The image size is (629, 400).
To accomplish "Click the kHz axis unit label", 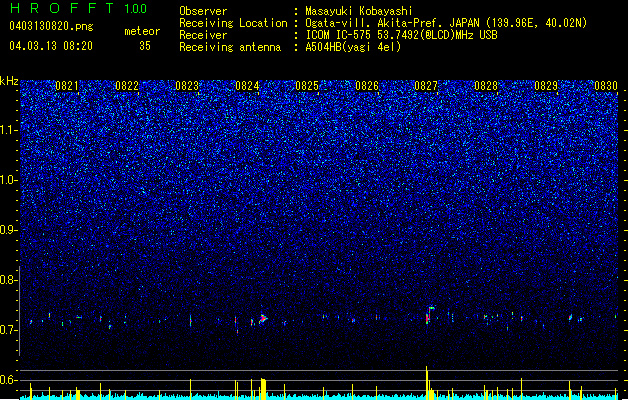I will tap(9, 81).
